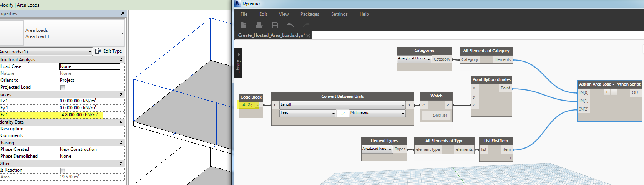This screenshot has height=185, width=644.
Task: Open the Settings menu in Dynamo
Action: pyautogui.click(x=339, y=14)
